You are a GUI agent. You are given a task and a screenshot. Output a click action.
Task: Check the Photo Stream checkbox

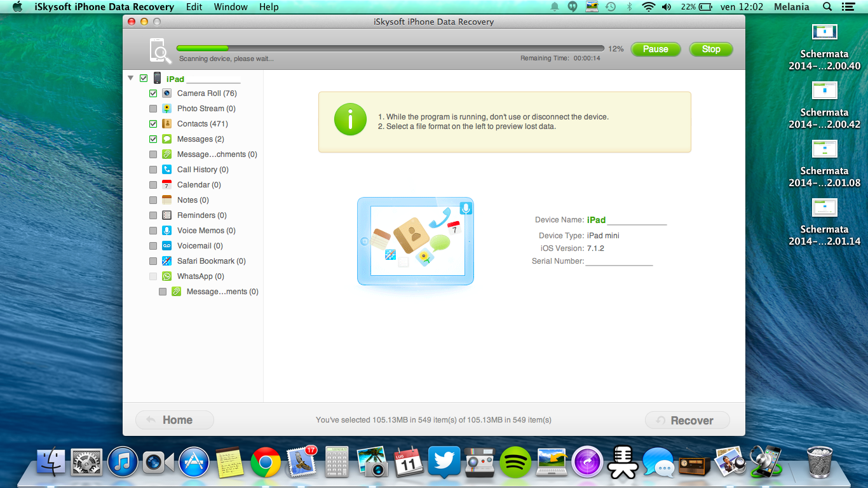[x=153, y=109]
